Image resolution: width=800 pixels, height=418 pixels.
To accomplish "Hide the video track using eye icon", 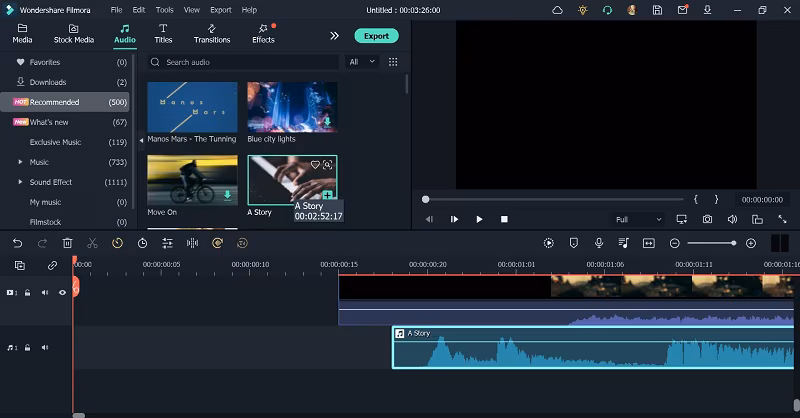I will pos(62,293).
